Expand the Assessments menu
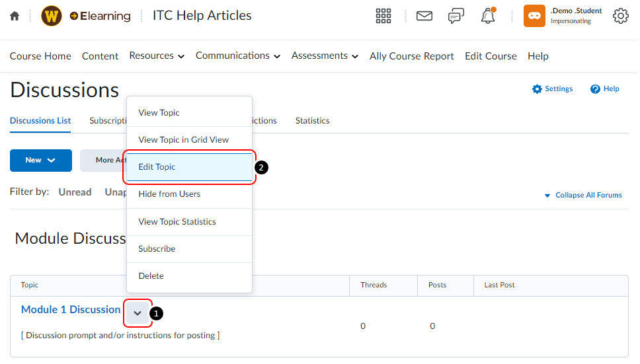Screen dimensions: 640x364 326,56
